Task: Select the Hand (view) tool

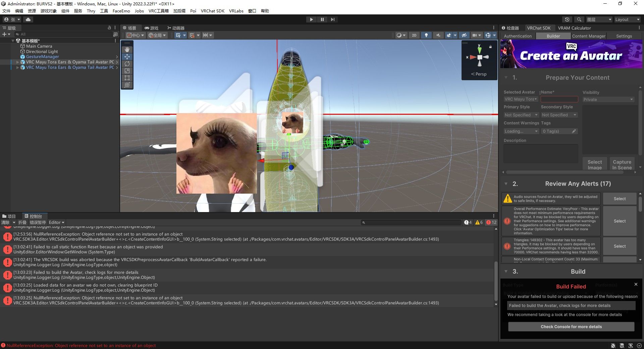Action: point(127,50)
